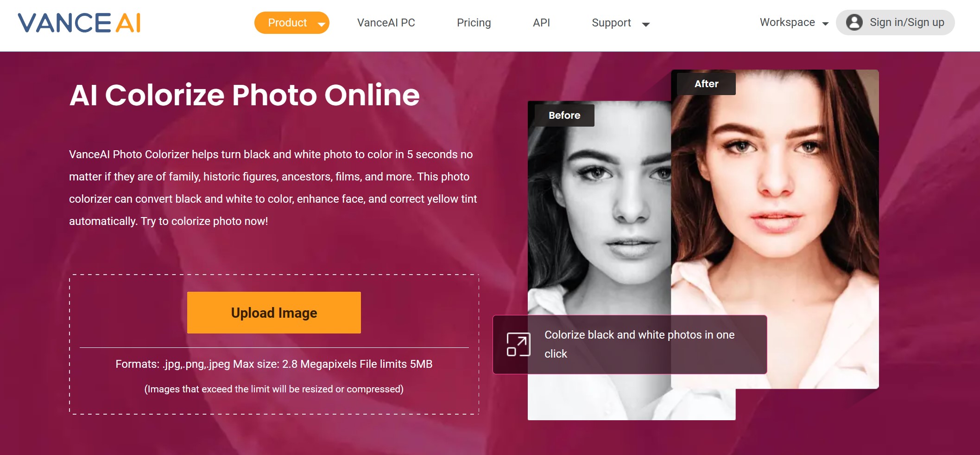980x455 pixels.
Task: Click the Support menu label
Action: [611, 23]
